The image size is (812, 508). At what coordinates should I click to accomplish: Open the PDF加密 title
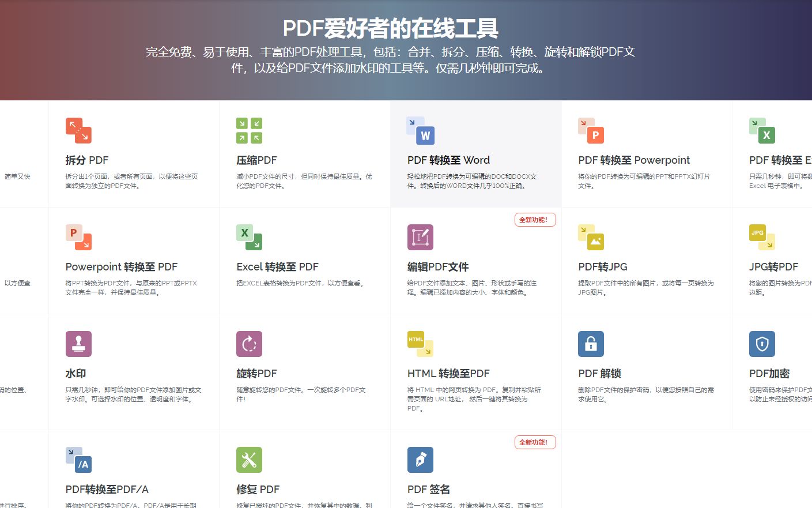coord(769,374)
